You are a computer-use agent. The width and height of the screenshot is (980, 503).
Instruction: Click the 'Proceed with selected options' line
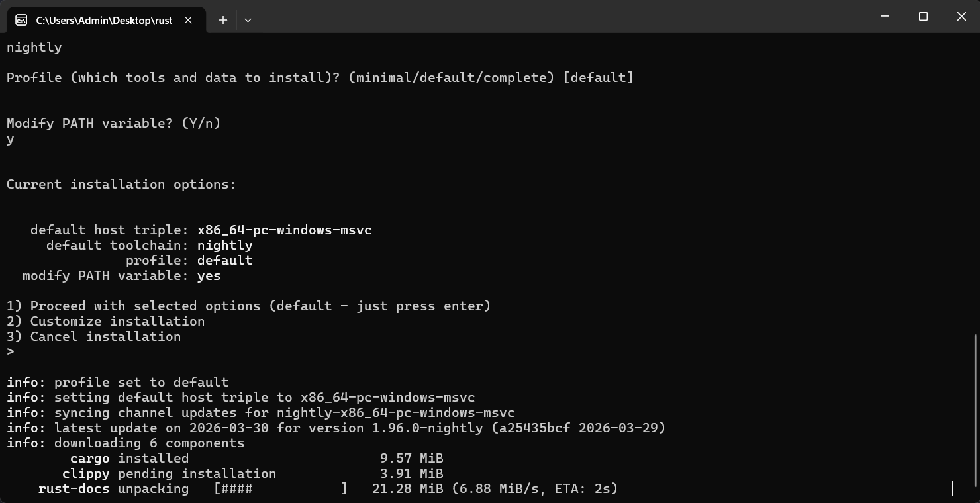click(x=248, y=306)
